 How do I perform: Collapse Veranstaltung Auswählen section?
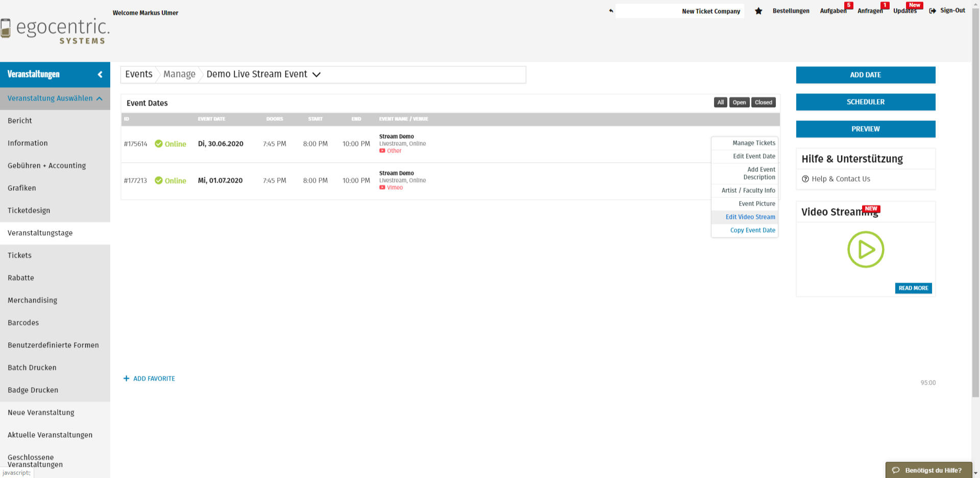100,98
